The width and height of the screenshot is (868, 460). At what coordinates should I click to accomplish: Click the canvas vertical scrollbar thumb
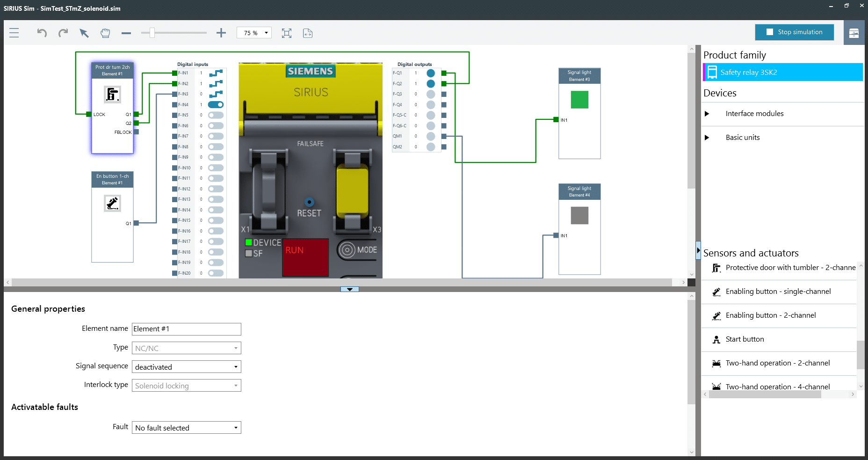click(x=691, y=120)
